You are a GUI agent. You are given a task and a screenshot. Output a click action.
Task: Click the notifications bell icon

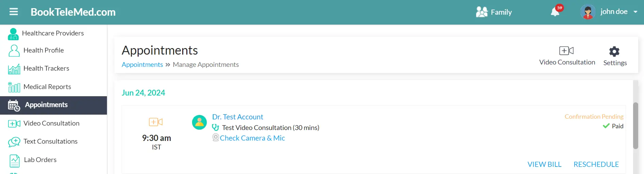pyautogui.click(x=555, y=12)
